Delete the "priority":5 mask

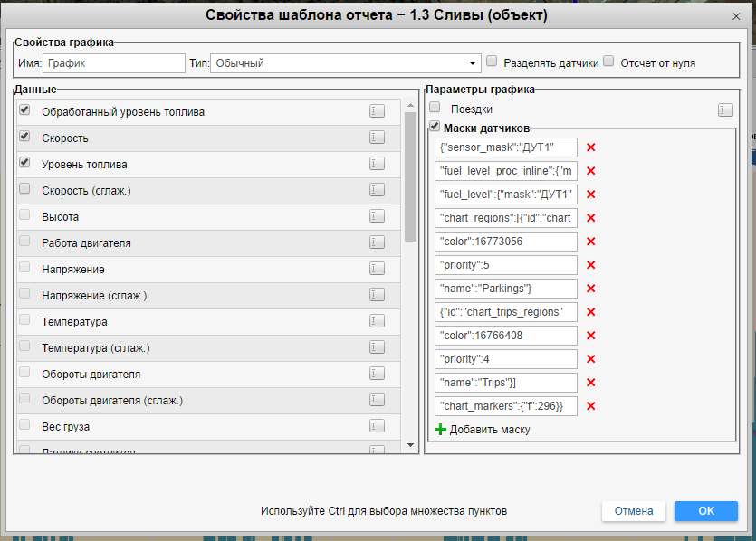click(591, 265)
